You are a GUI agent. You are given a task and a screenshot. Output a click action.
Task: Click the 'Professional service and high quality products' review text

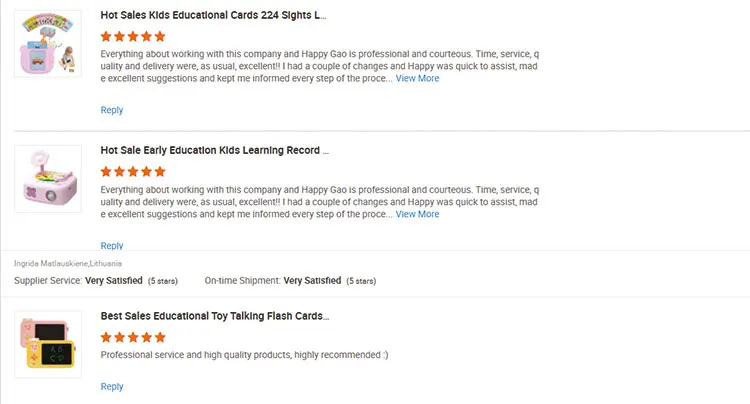(244, 355)
